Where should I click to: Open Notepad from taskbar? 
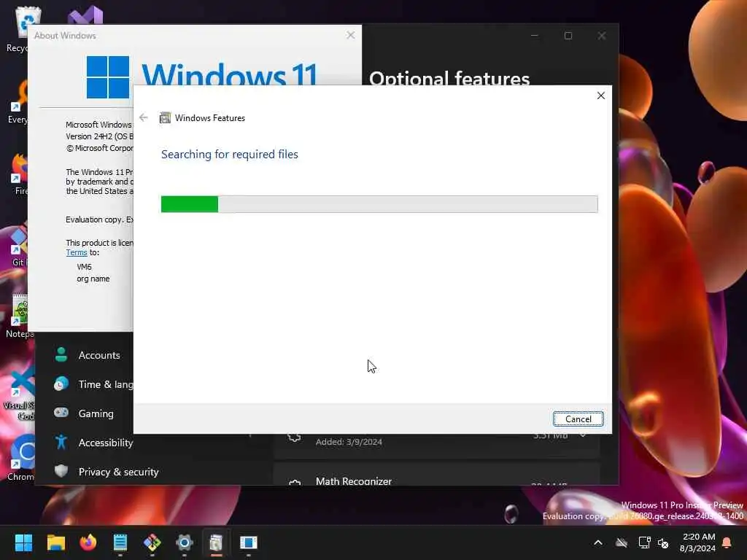[120, 542]
